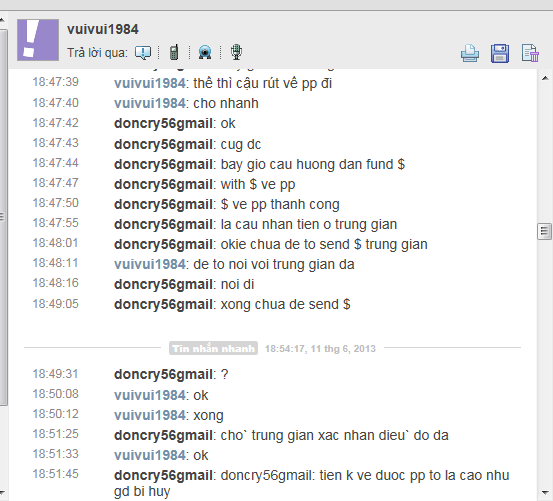Click the instant message reply icon
This screenshot has height=501, width=553.
[143, 53]
